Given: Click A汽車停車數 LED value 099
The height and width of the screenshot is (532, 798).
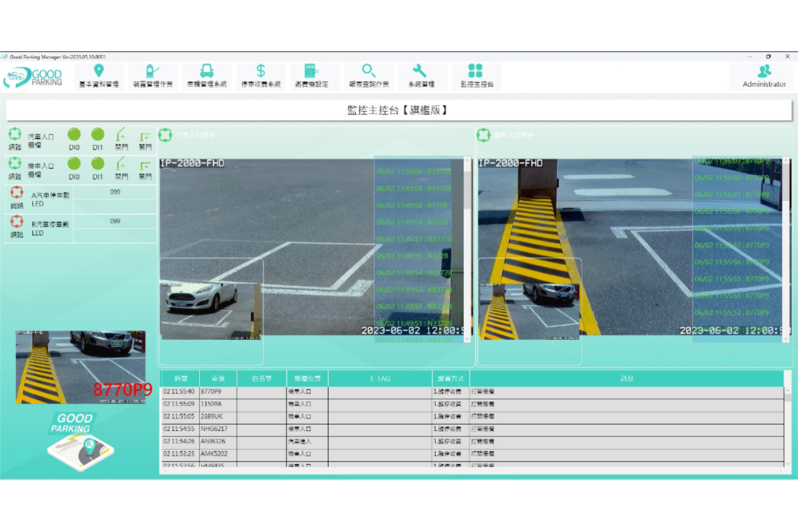Looking at the screenshot, I should click(115, 192).
